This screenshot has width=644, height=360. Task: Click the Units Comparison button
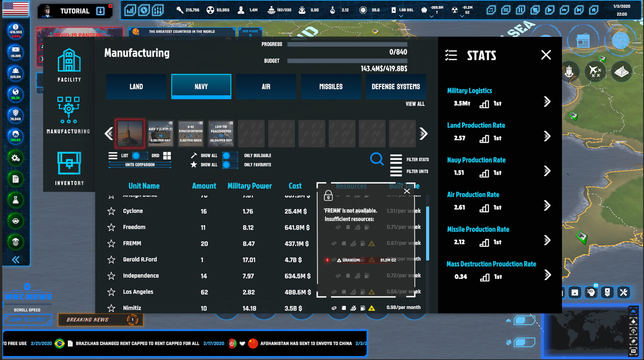pyautogui.click(x=141, y=164)
